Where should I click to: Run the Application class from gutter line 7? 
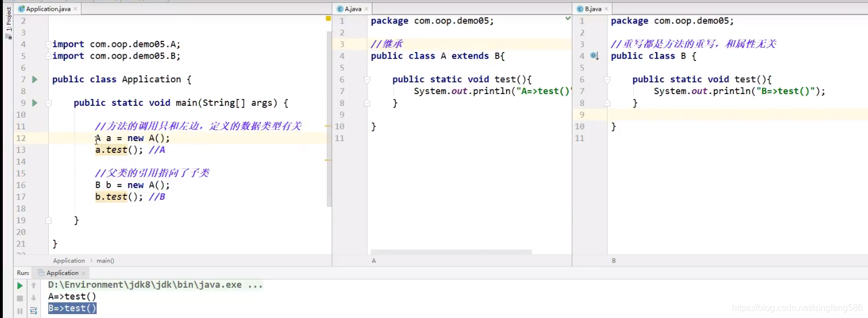tap(35, 79)
